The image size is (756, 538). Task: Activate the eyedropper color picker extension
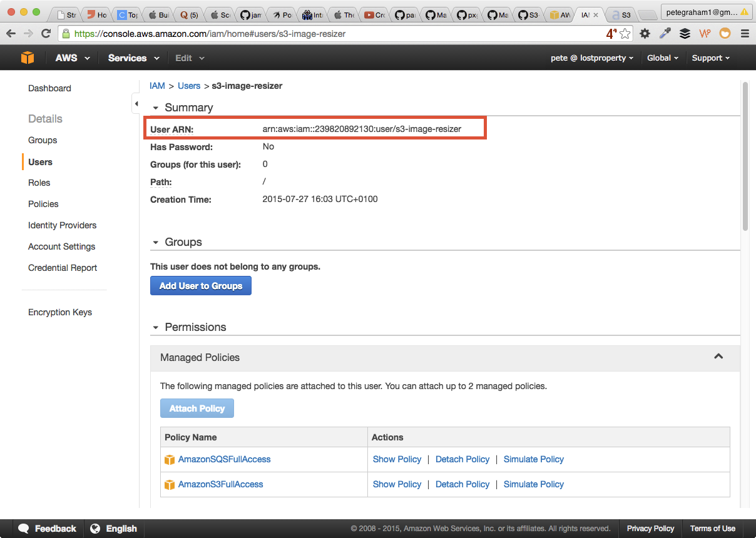point(665,34)
